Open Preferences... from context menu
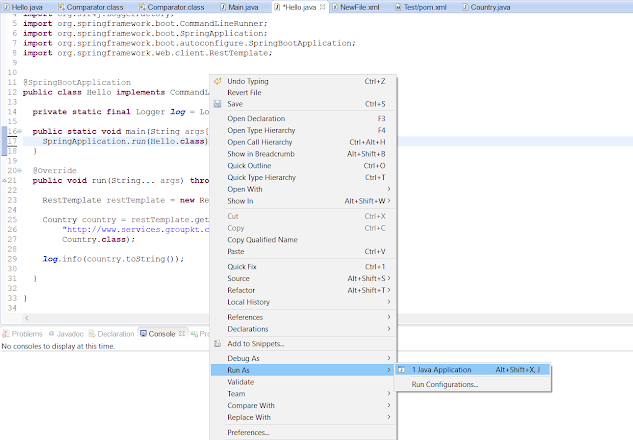This screenshot has width=633, height=440. [303, 432]
